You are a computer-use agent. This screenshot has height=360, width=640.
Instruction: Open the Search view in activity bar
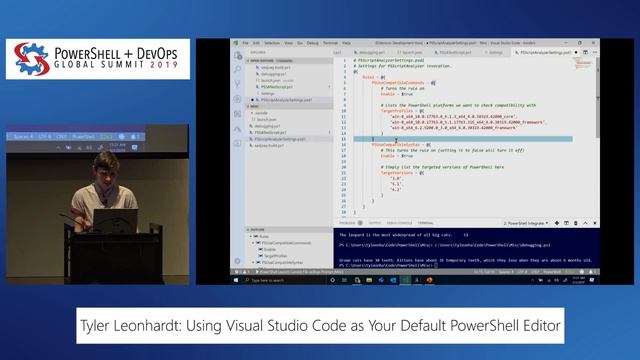238,69
